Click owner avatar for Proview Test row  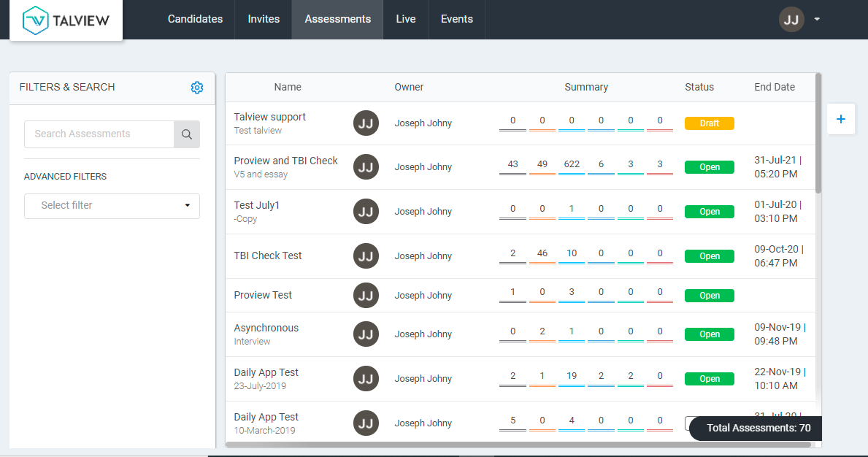366,296
